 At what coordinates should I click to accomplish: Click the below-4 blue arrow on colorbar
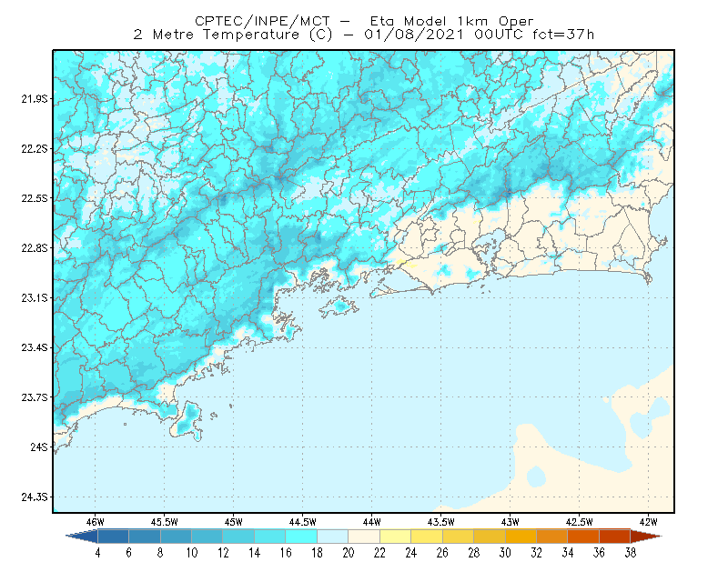click(x=82, y=536)
